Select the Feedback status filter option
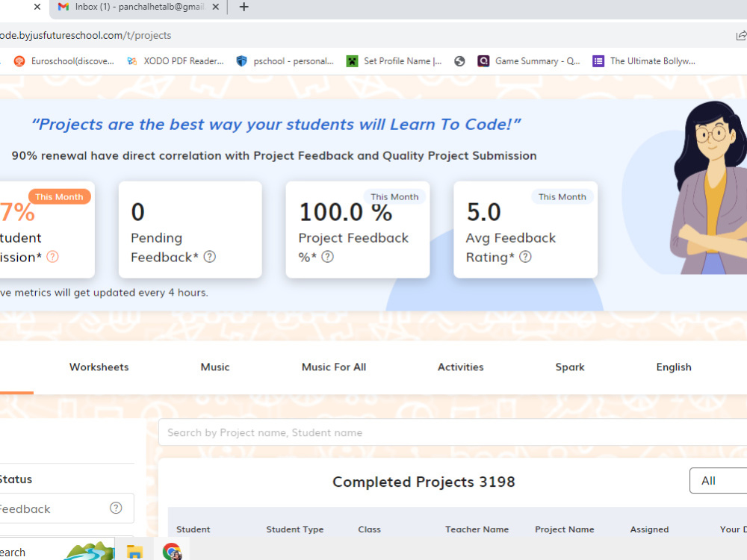 (66, 508)
